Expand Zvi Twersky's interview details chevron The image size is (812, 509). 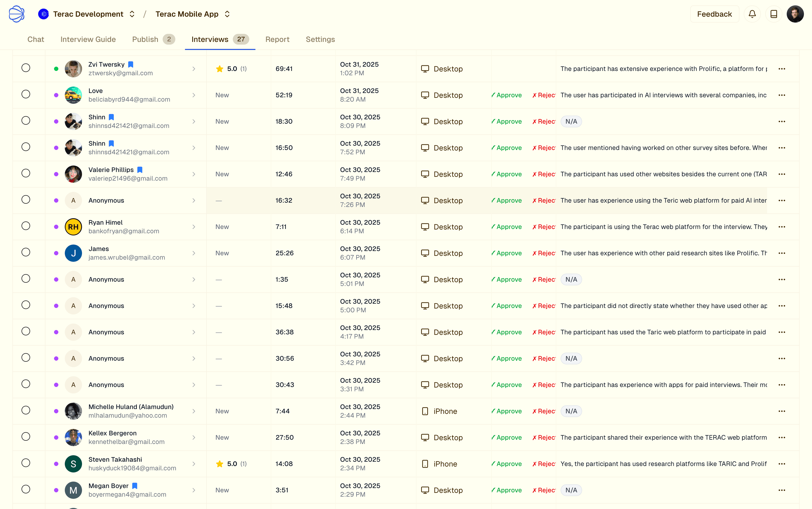point(194,69)
